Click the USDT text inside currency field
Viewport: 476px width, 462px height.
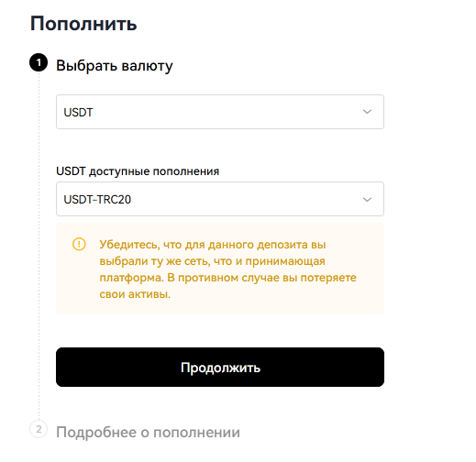click(x=78, y=113)
